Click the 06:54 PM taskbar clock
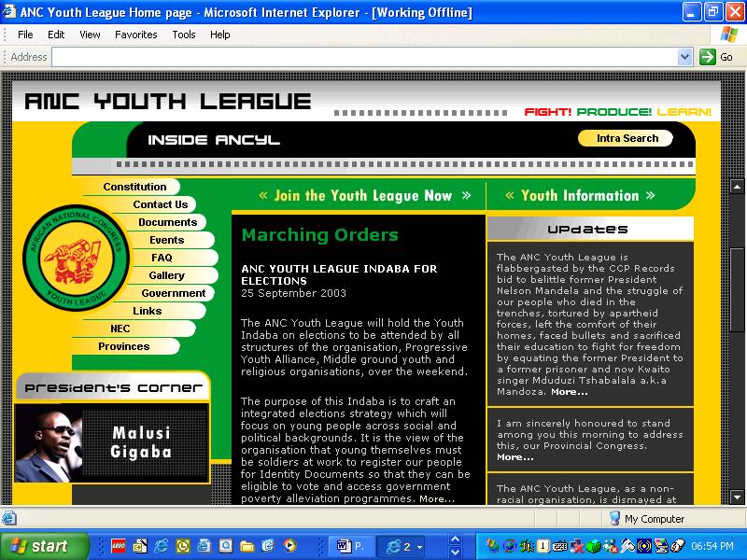Screen dimensions: 747x560 (x=712, y=546)
